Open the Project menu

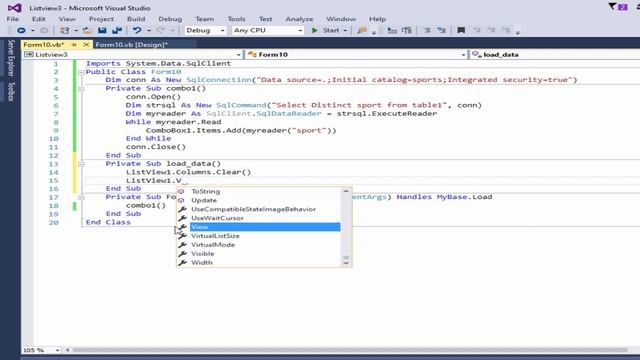101,19
